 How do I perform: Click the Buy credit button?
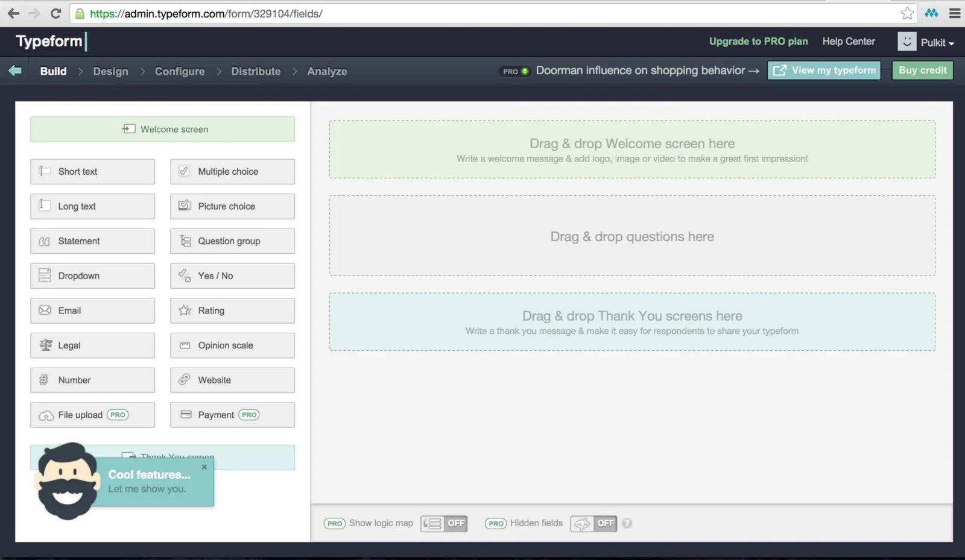pos(923,71)
